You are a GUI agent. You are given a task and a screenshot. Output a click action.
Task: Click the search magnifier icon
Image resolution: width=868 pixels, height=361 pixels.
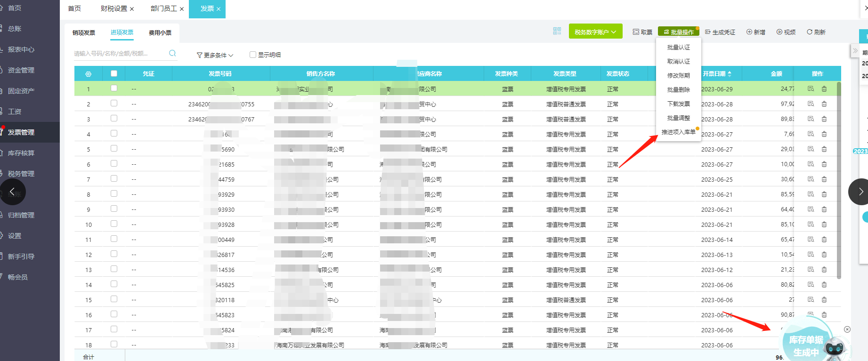172,53
